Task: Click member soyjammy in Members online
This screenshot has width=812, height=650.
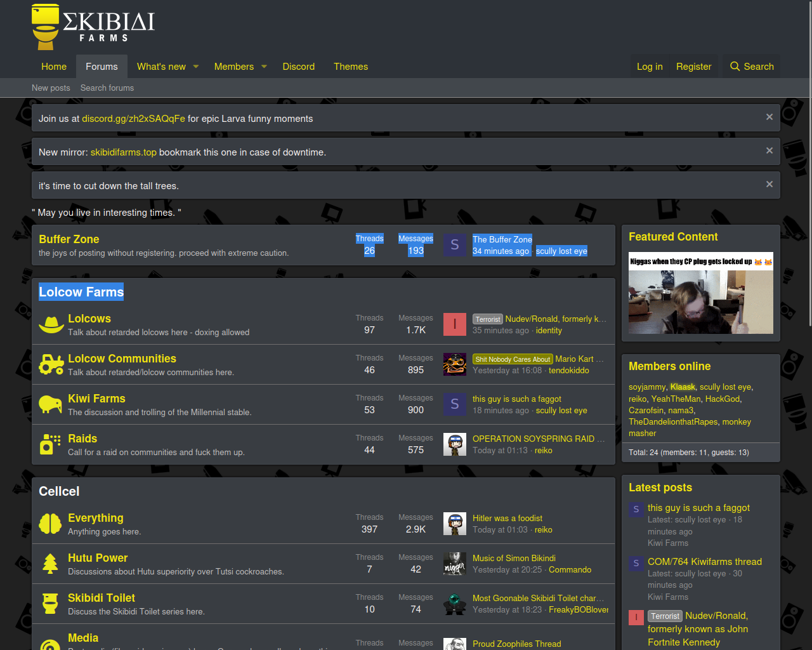Action: click(647, 387)
